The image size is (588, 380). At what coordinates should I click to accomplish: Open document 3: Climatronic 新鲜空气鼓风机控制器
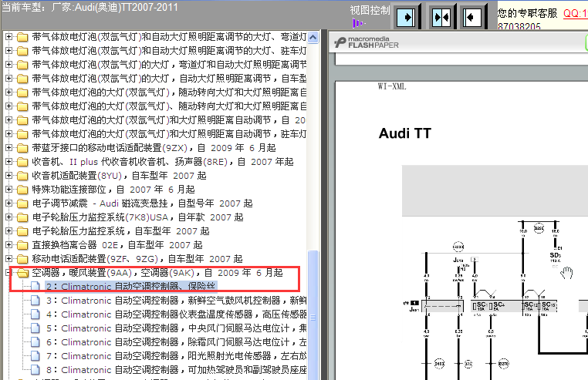coord(176,301)
